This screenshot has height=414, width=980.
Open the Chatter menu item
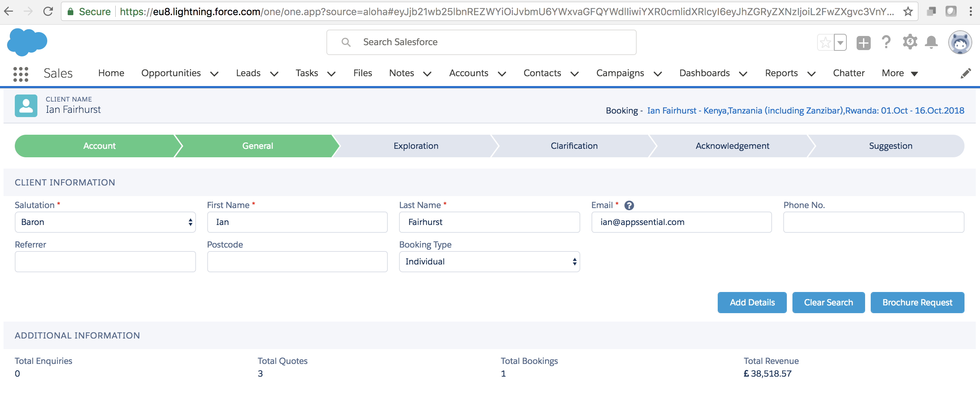pos(849,73)
